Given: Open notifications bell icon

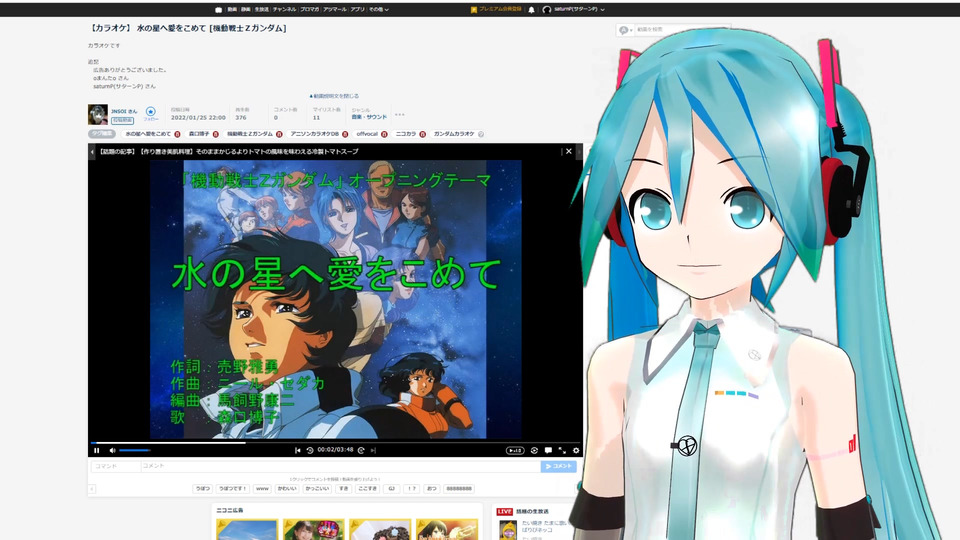Looking at the screenshot, I should pyautogui.click(x=531, y=9).
